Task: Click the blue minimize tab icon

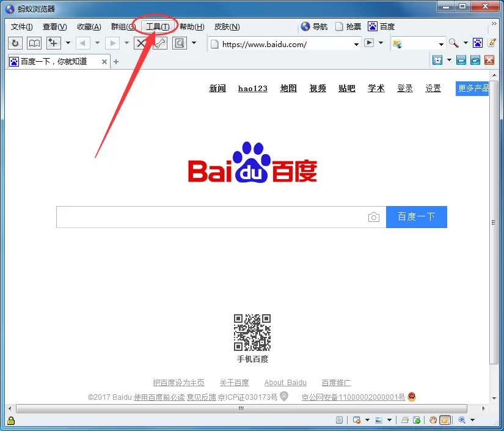Action: 461,60
